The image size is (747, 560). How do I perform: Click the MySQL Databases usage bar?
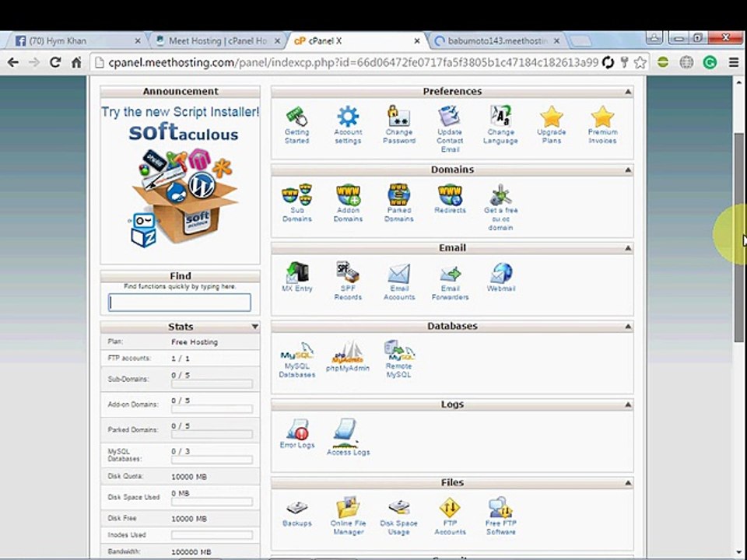(x=212, y=460)
